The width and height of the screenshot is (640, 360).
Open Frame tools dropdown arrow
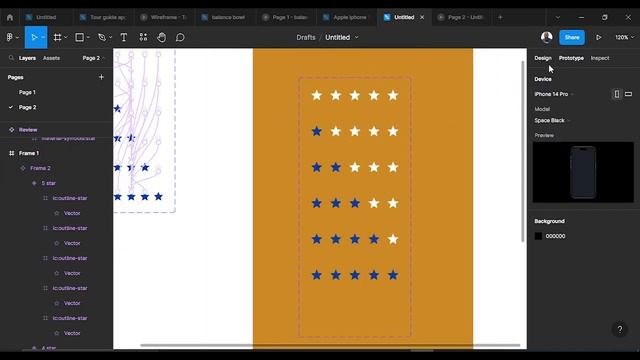point(66,37)
